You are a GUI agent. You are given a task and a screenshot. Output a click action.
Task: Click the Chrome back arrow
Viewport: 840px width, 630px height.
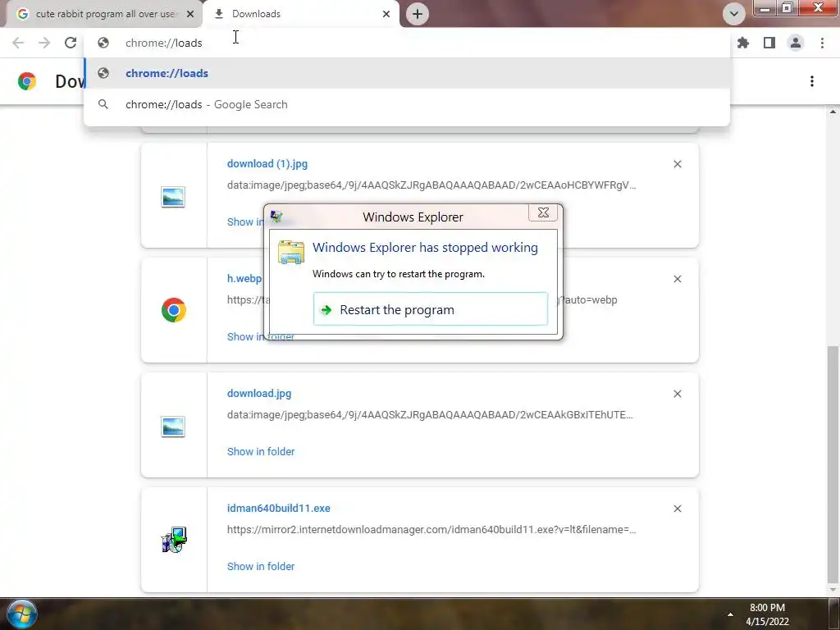click(x=18, y=43)
